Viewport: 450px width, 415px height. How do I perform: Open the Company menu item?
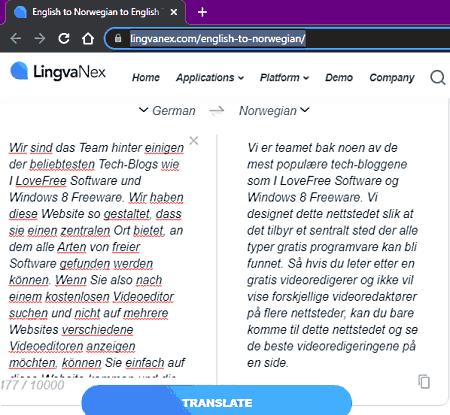(392, 78)
